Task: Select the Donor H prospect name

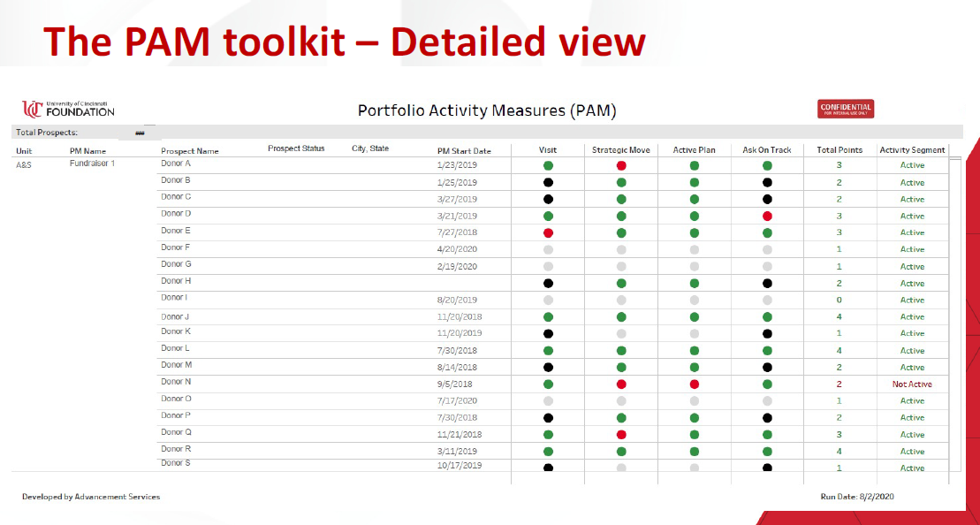Action: (176, 281)
